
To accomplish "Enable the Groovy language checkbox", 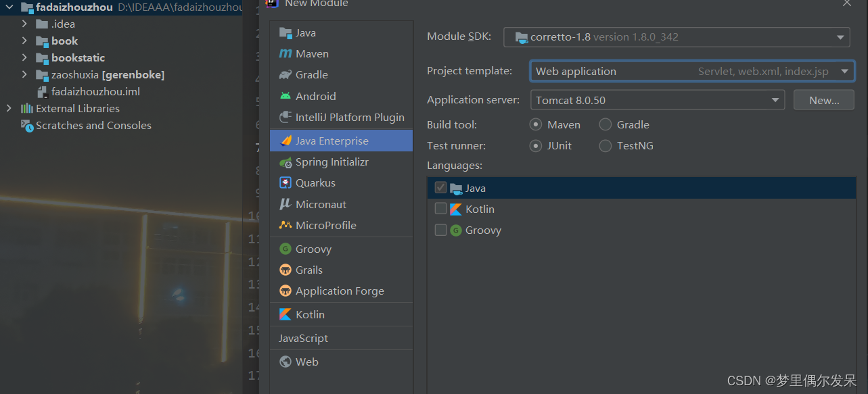I will [x=440, y=230].
